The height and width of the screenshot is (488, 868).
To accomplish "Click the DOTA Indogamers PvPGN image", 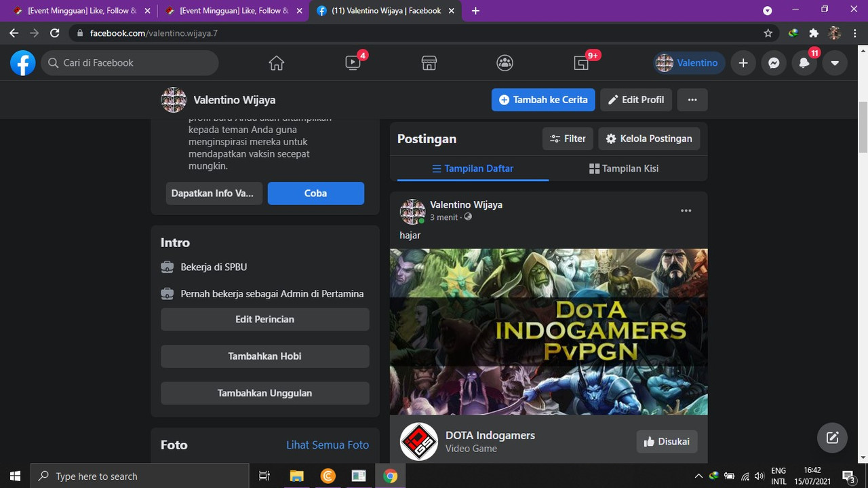I will (549, 332).
